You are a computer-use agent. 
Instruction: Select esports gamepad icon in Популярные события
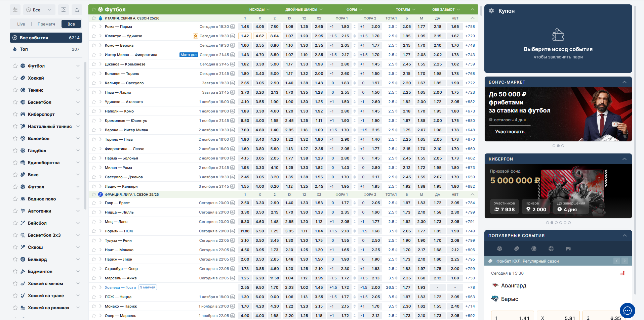568,249
